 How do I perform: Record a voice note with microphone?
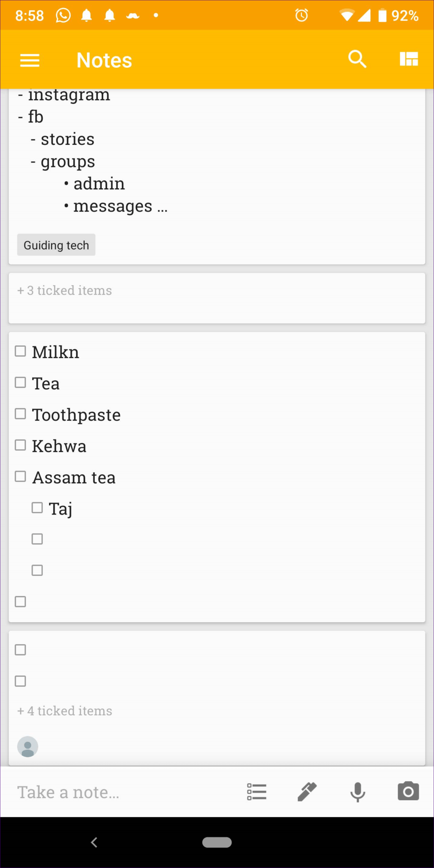(358, 792)
